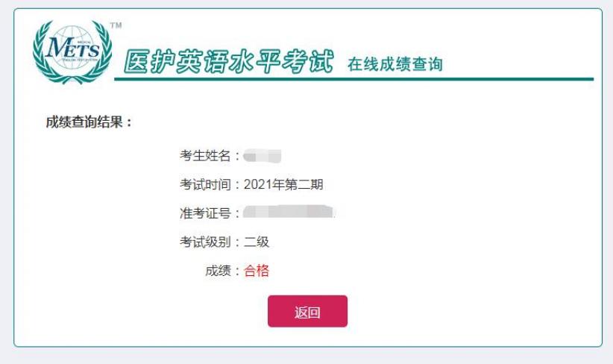Click the blurred candidate name value
613x364 pixels.
[262, 156]
